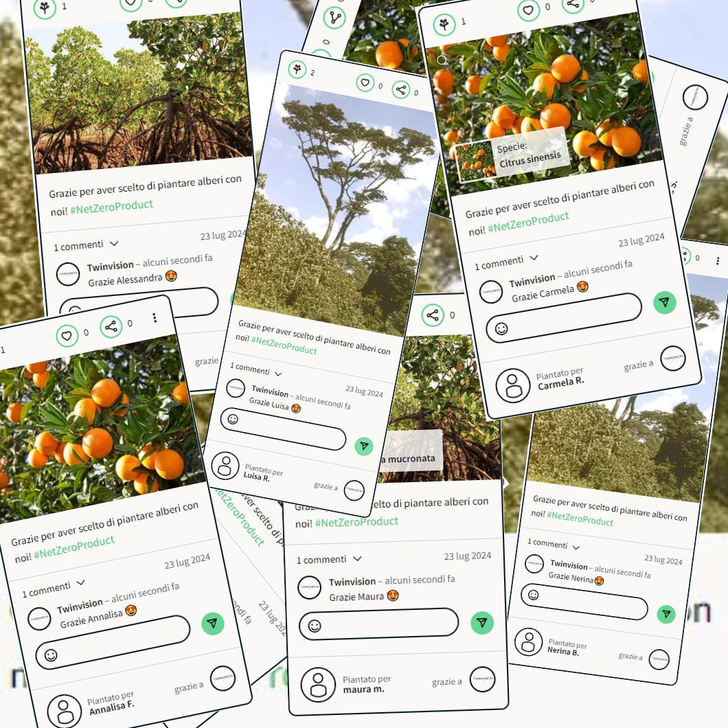Click the profile avatar next to Carmela R.
The image size is (728, 728).
click(512, 385)
